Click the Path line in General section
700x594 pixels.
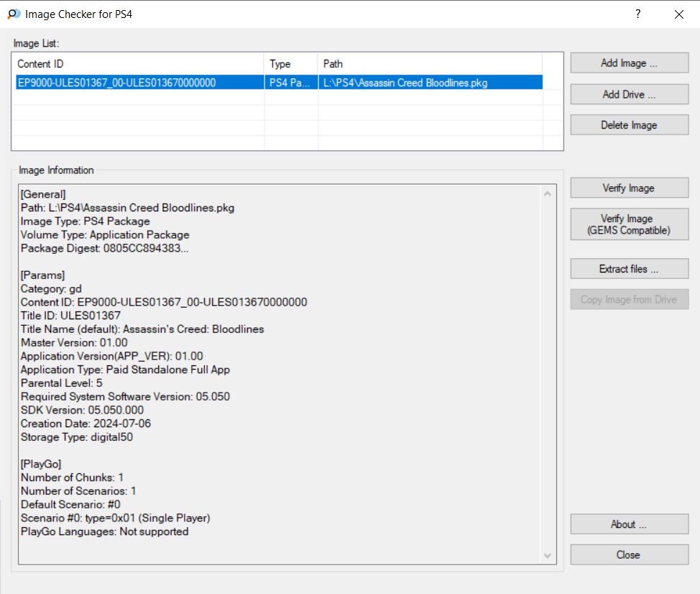coord(128,208)
